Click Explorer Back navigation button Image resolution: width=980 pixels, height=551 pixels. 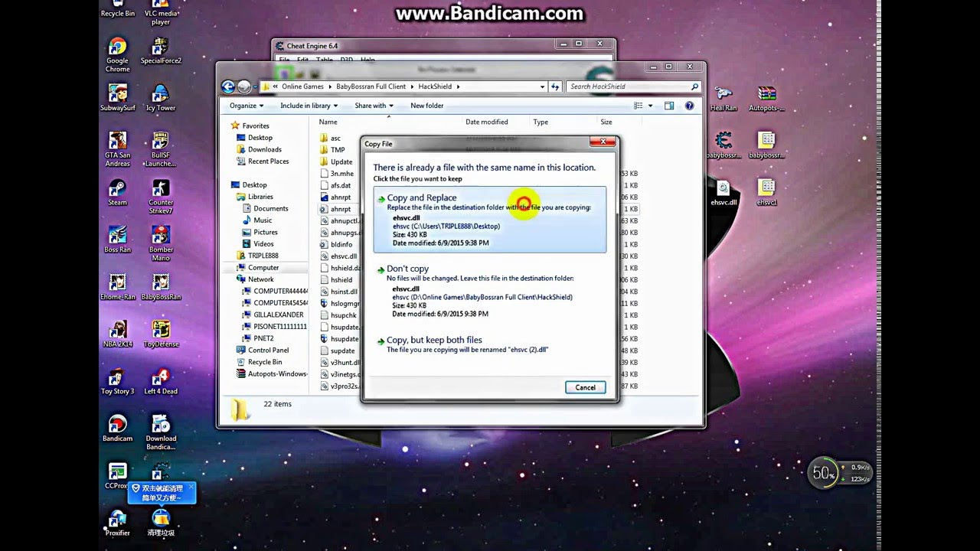click(227, 86)
